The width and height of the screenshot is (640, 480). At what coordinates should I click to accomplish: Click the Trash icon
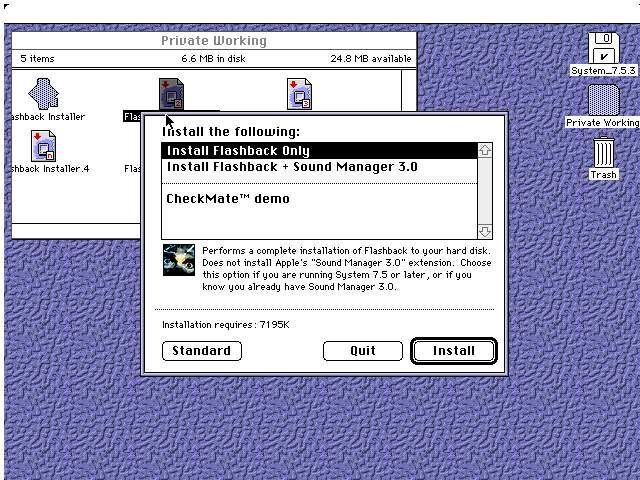click(603, 152)
